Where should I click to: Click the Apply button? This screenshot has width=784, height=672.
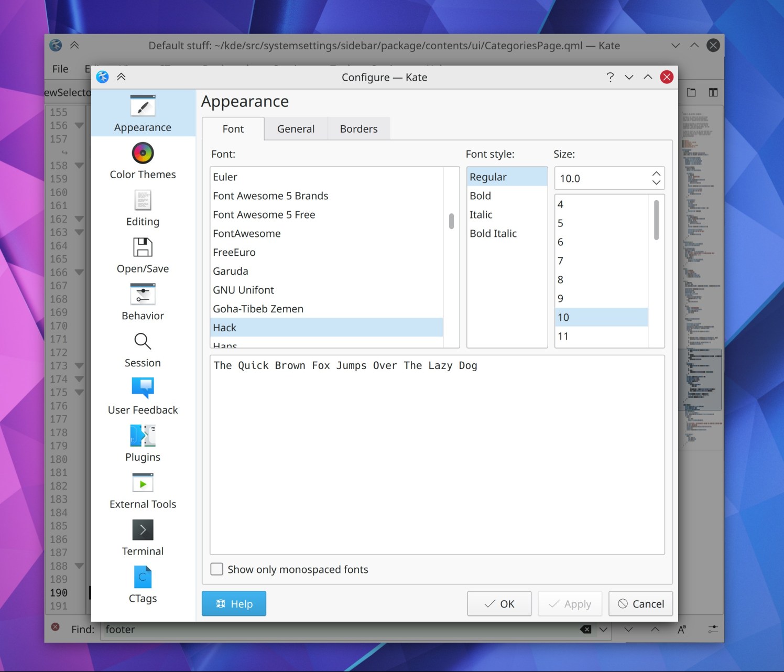point(570,603)
